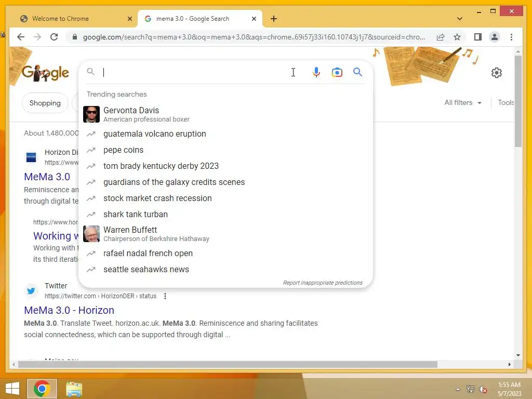The width and height of the screenshot is (532, 399).
Task: Open Search by image camera icon
Action: [x=337, y=72]
